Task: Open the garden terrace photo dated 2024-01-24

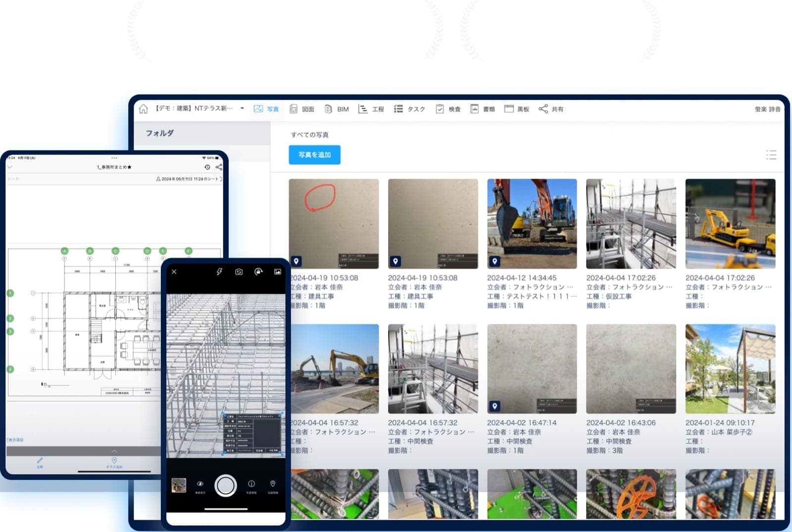Action: click(730, 369)
